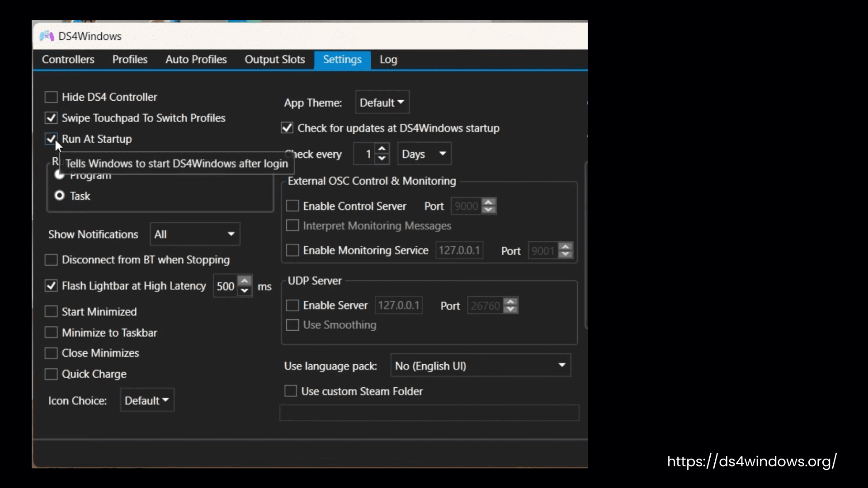Enable Control Server checkbox
This screenshot has width=868, height=488.
click(292, 206)
